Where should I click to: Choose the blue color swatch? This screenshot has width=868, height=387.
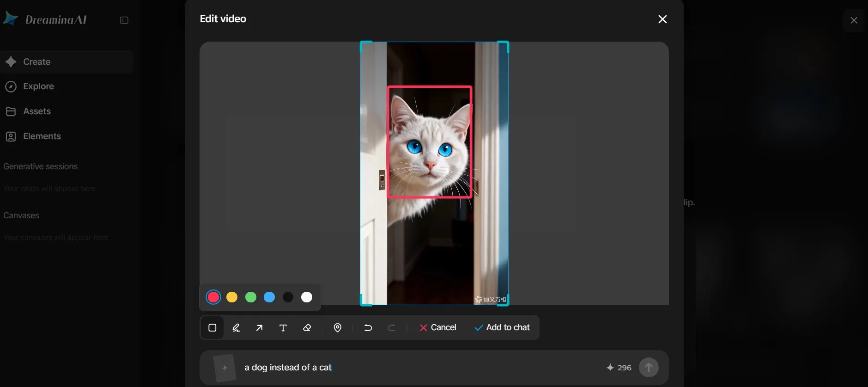[x=269, y=297]
